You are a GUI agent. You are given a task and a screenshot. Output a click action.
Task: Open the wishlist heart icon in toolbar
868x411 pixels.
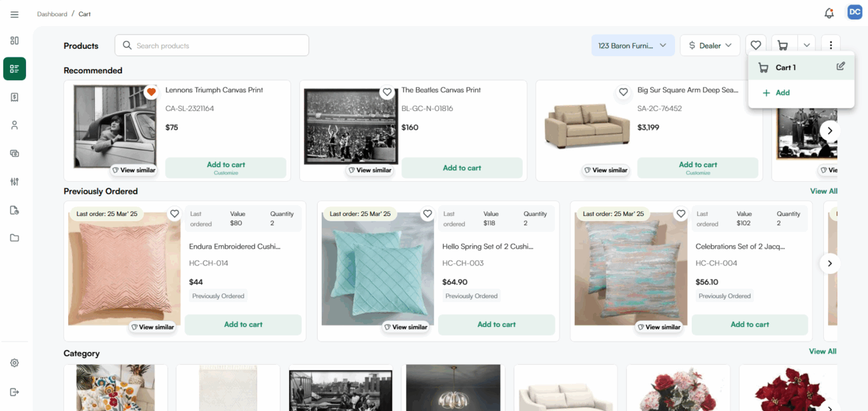[755, 45]
